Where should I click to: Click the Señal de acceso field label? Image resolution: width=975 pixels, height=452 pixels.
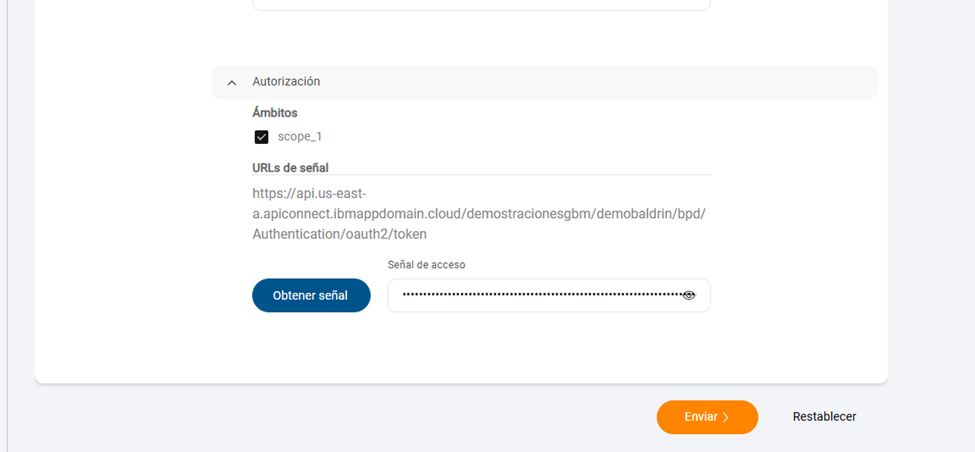[x=427, y=264]
